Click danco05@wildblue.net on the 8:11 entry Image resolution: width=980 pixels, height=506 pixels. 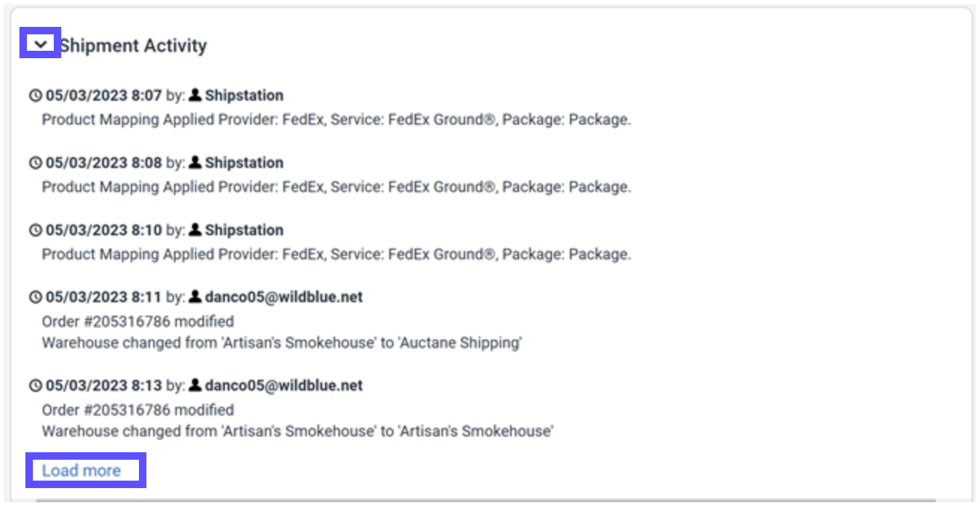tap(284, 297)
